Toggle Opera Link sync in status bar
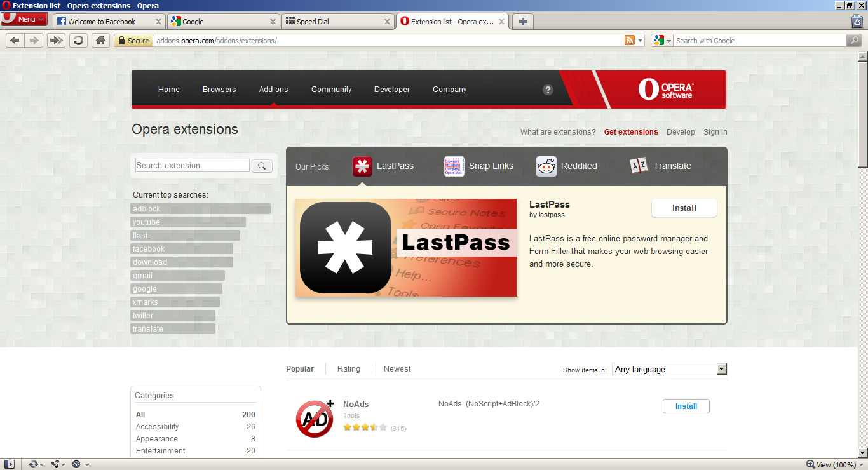The height and width of the screenshot is (470, 868). click(34, 464)
